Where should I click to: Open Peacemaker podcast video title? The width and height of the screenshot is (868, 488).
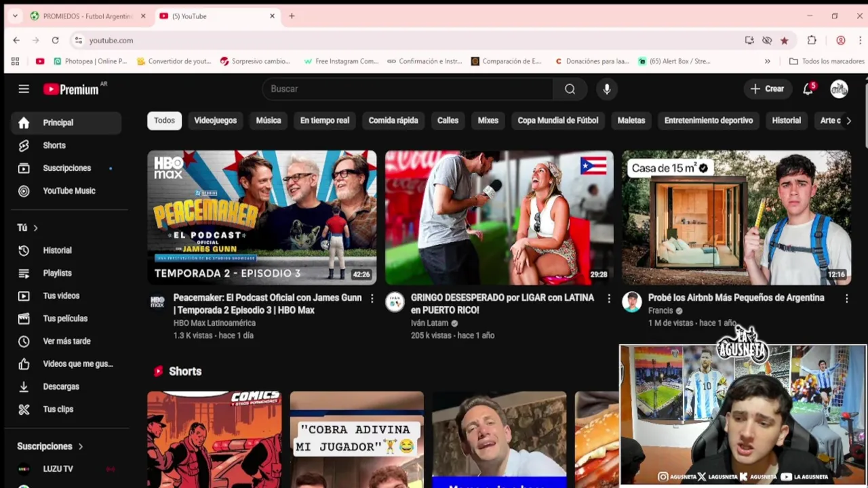click(x=267, y=304)
